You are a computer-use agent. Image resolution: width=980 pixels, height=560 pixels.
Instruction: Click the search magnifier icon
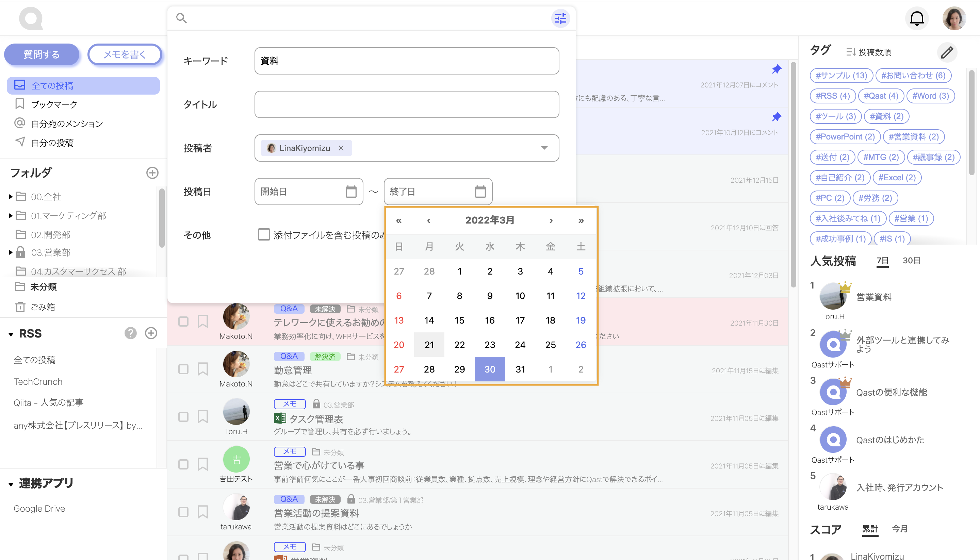pos(181,18)
